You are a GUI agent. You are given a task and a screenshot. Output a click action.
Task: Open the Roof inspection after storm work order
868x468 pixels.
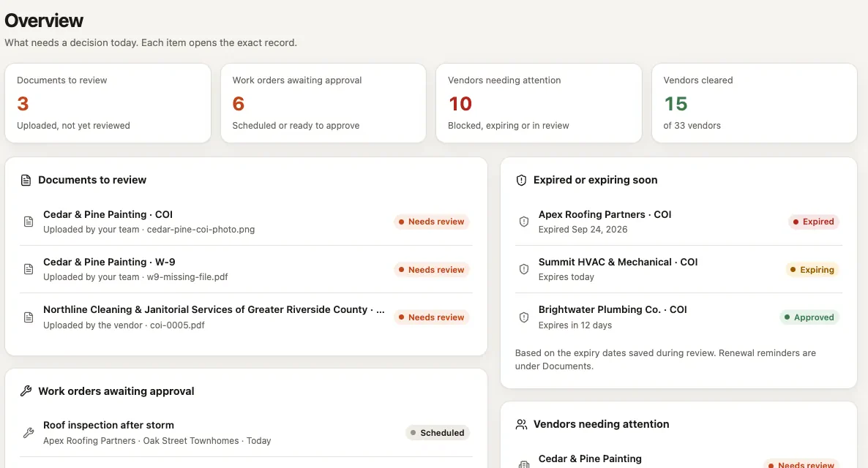246,433
